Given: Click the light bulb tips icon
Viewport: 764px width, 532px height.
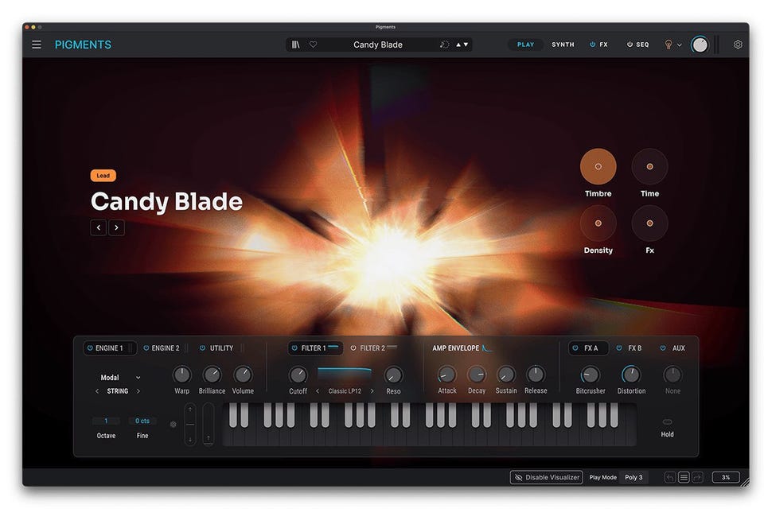Looking at the screenshot, I should pyautogui.click(x=668, y=45).
